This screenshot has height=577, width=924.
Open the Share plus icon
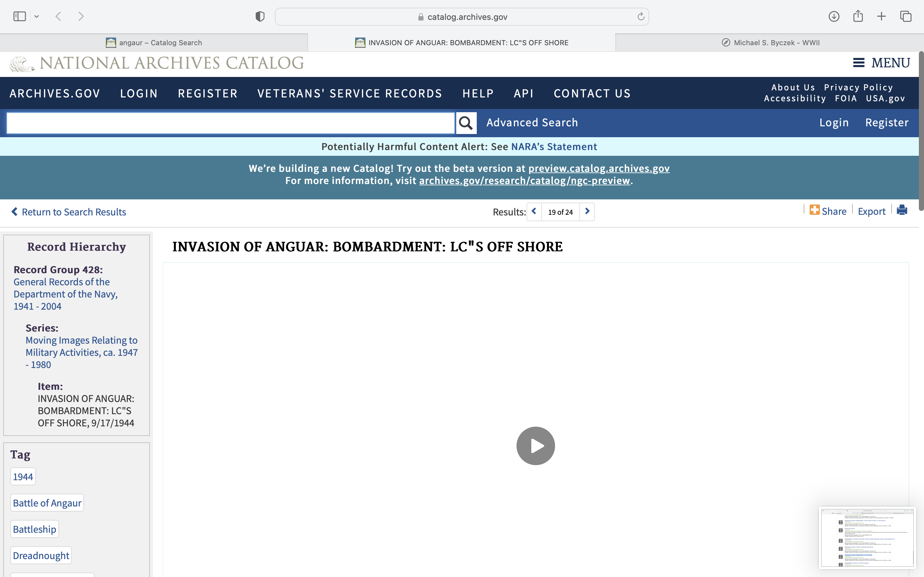click(x=814, y=210)
